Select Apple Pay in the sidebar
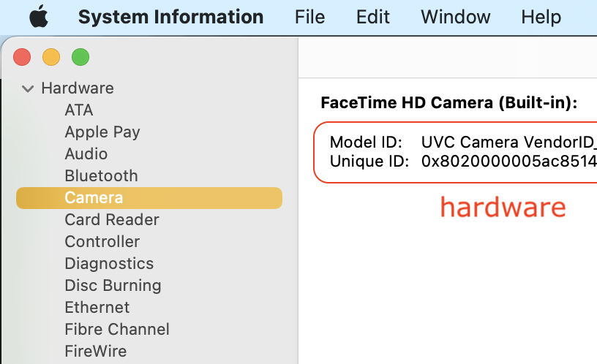This screenshot has height=364, width=597. [x=102, y=132]
